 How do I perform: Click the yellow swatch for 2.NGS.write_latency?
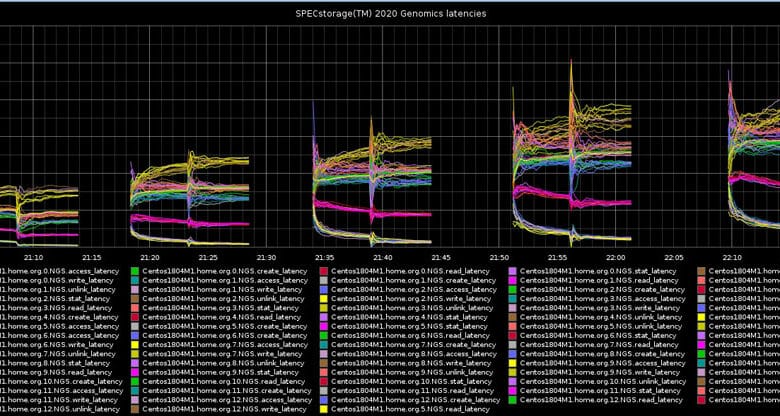coord(324,299)
